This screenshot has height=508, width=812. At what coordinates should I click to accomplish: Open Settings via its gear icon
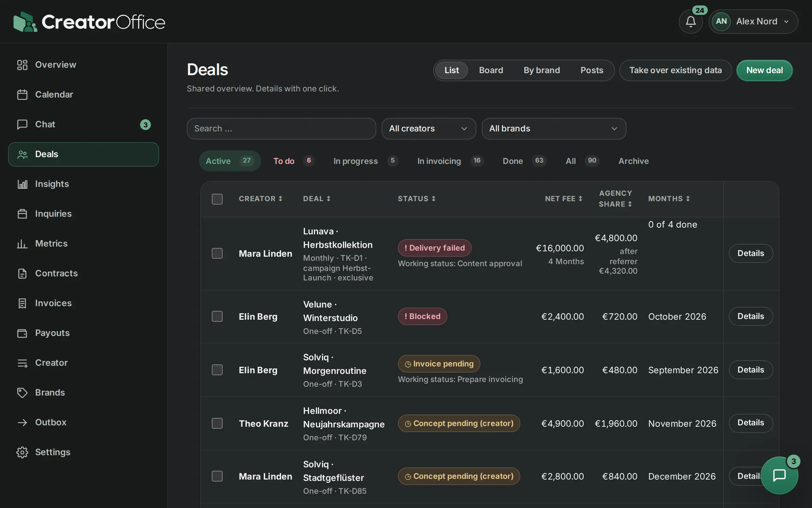tap(22, 452)
